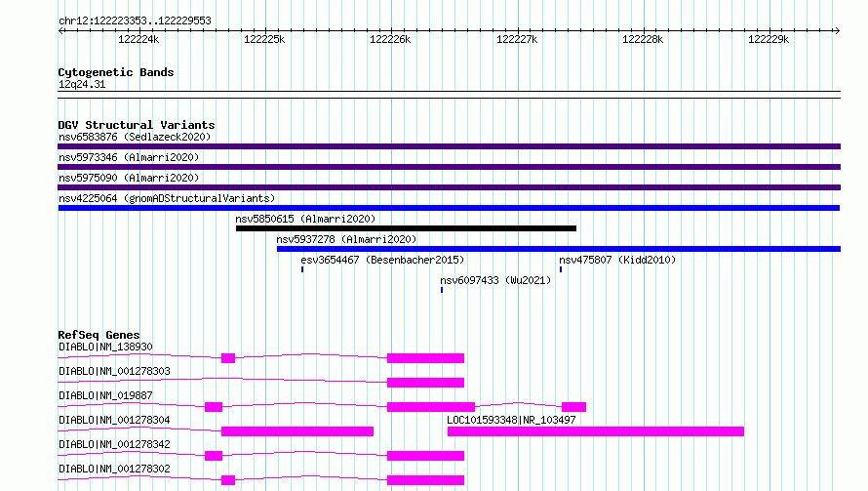
Task: Click the 122229k ruler position label
Action: (x=769, y=39)
